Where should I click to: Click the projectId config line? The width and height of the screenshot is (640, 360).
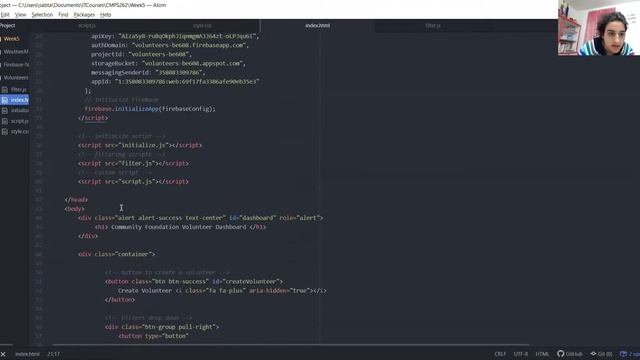click(141, 54)
